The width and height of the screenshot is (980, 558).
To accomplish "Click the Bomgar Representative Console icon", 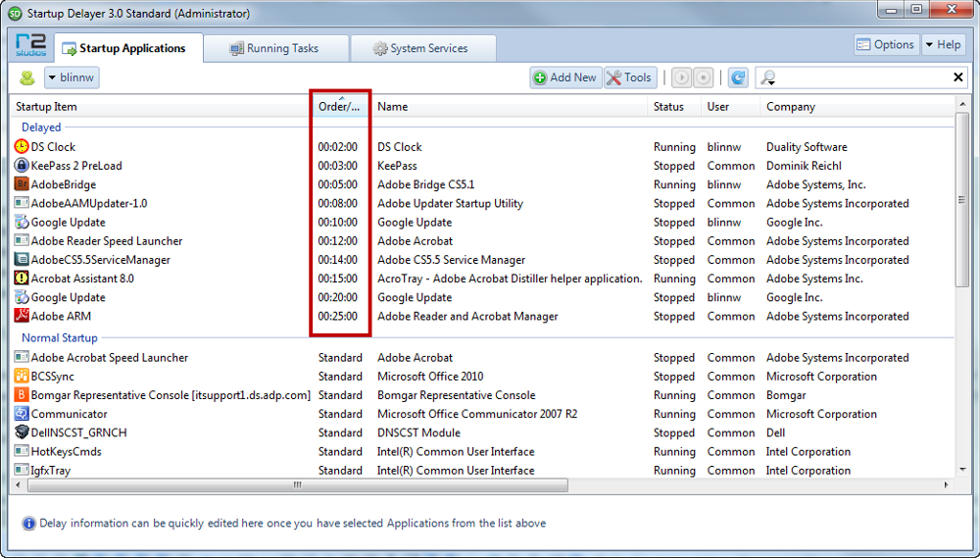I will pyautogui.click(x=22, y=395).
